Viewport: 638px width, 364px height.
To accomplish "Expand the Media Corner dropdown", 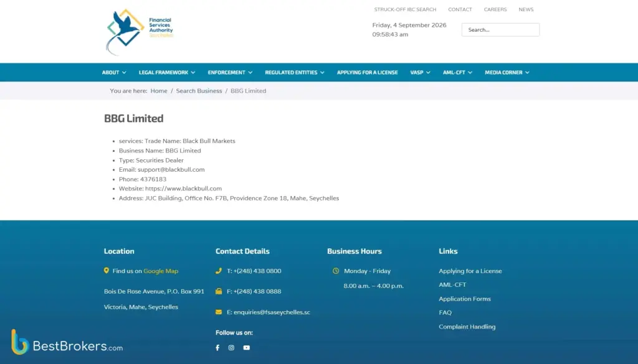I will pos(507,72).
